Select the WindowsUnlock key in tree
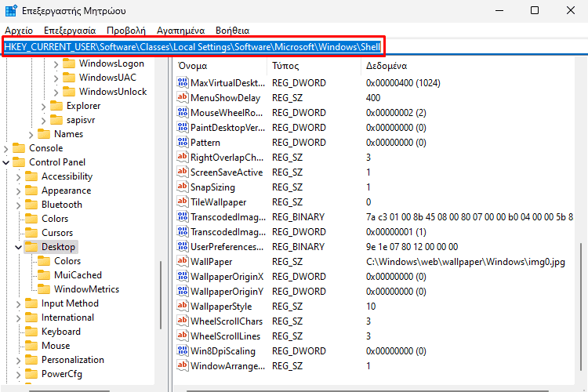This screenshot has height=392, width=588. click(113, 92)
